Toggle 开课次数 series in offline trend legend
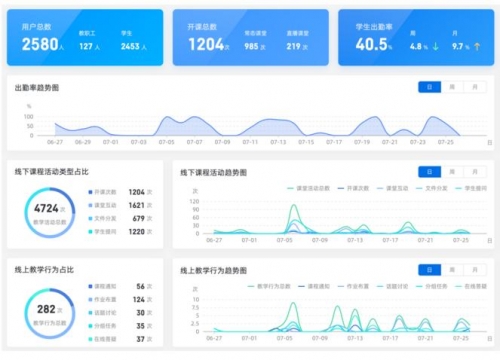Screen dimensions: 500x360 point(353,188)
